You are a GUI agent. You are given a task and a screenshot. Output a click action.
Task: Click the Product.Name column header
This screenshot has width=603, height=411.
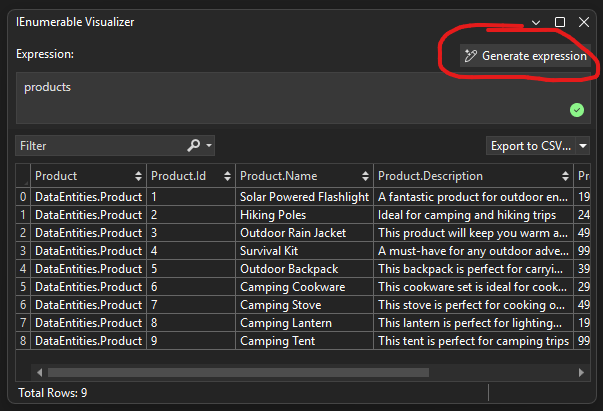304,176
